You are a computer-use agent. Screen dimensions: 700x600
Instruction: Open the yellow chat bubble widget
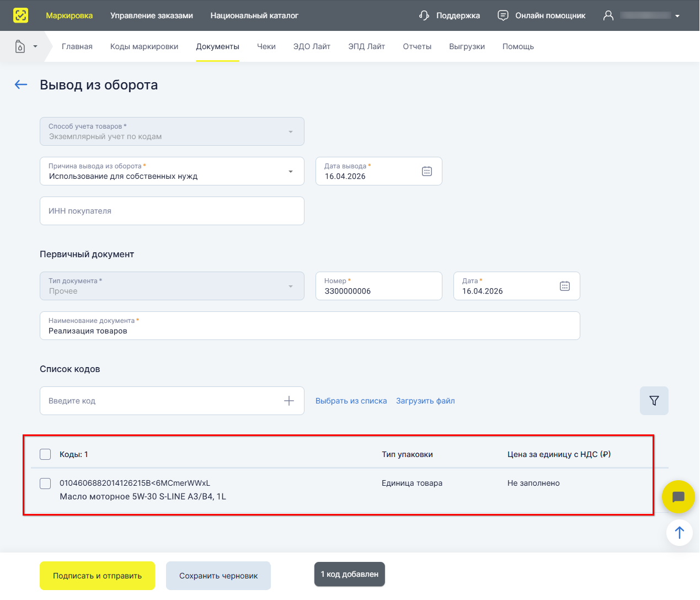tap(678, 497)
